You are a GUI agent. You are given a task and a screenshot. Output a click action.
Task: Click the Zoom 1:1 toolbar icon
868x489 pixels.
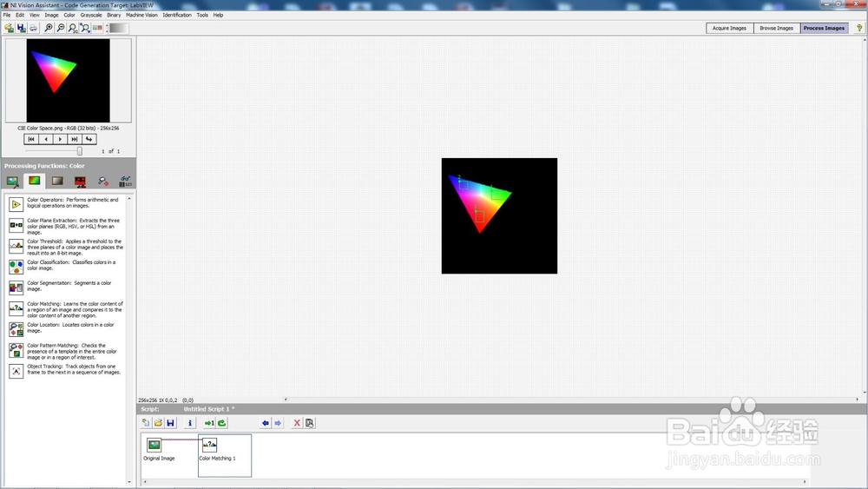point(73,28)
